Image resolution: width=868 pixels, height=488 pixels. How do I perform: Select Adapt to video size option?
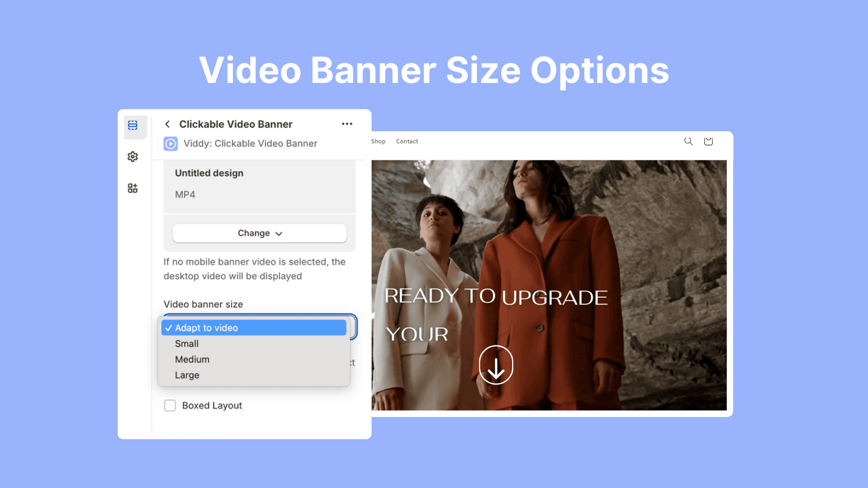(254, 328)
